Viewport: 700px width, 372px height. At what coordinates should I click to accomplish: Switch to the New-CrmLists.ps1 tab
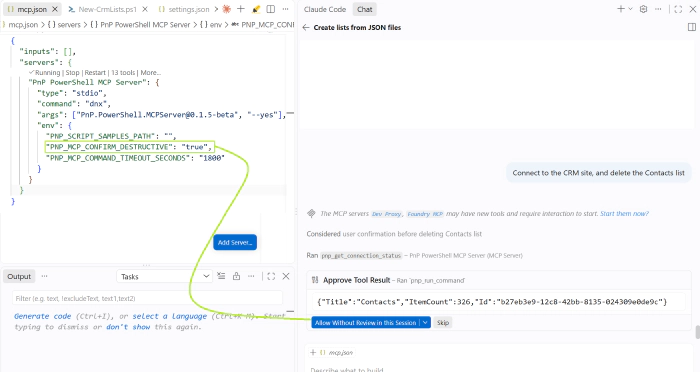[x=107, y=9]
